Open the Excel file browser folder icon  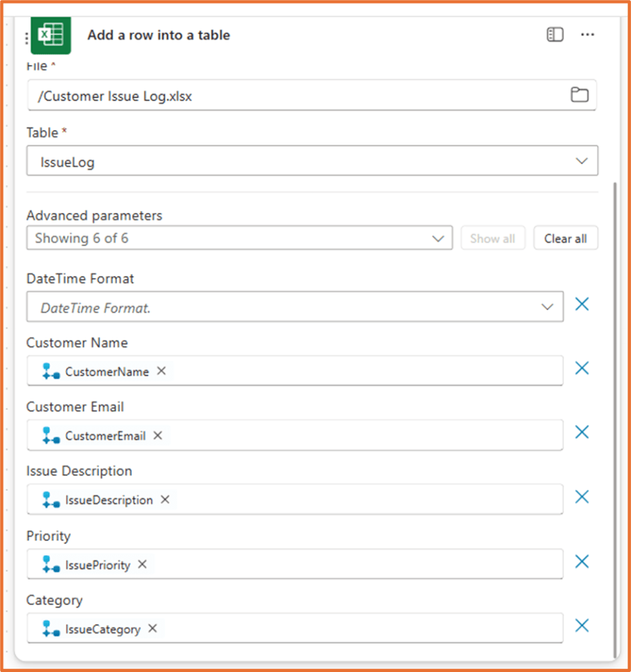coord(580,95)
